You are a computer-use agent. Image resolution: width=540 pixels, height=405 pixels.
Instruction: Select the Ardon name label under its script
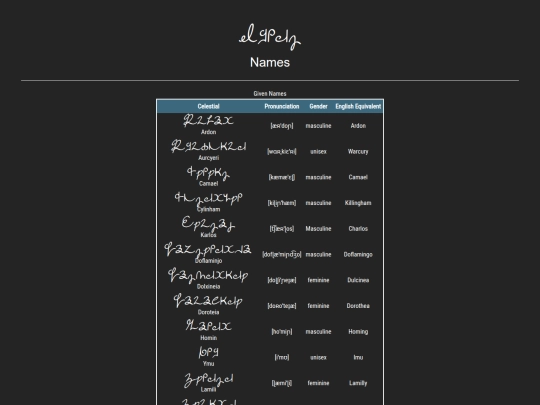pyautogui.click(x=208, y=132)
